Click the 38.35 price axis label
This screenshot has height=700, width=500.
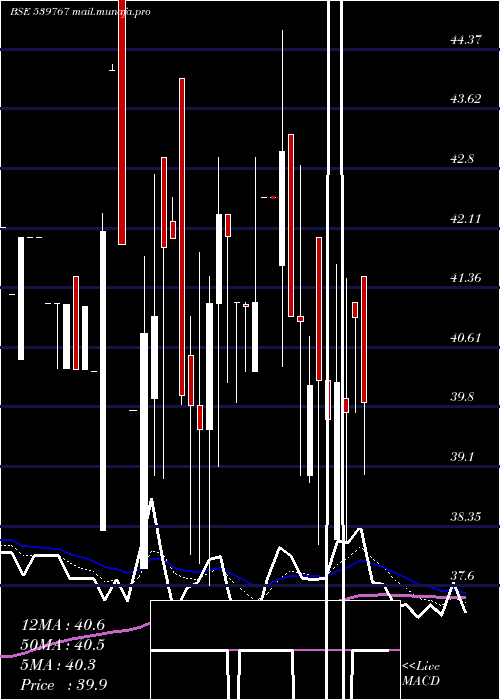(x=466, y=517)
